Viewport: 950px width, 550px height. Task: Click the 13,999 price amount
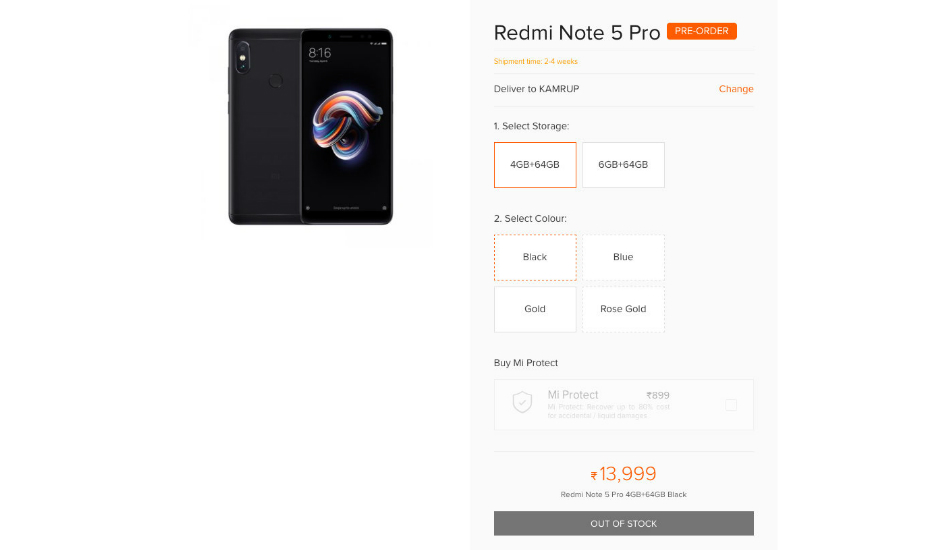click(628, 474)
